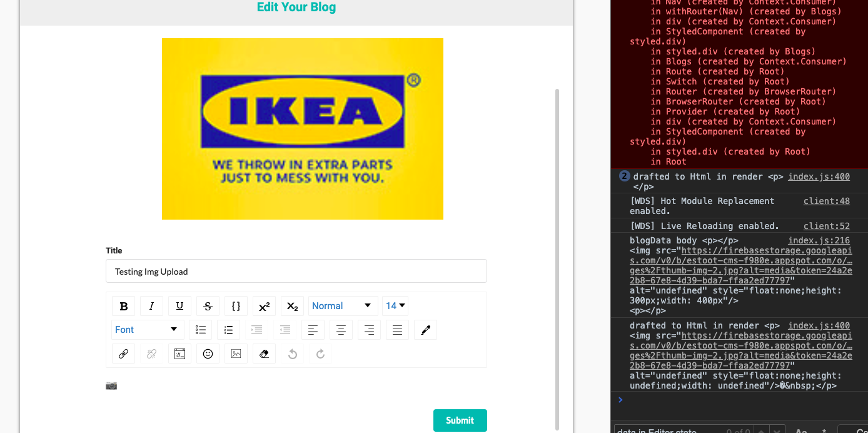Undo the last editor change
Viewport: 868px width, 433px height.
click(x=292, y=354)
